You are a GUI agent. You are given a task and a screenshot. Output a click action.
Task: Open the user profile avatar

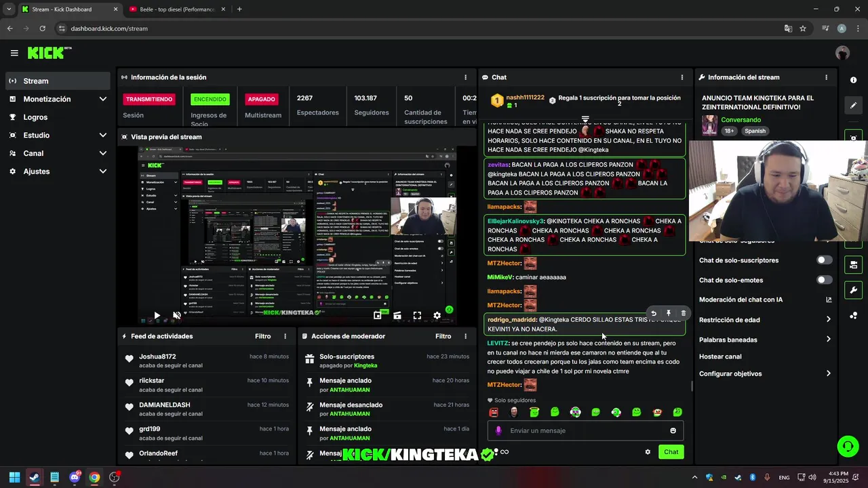(842, 53)
